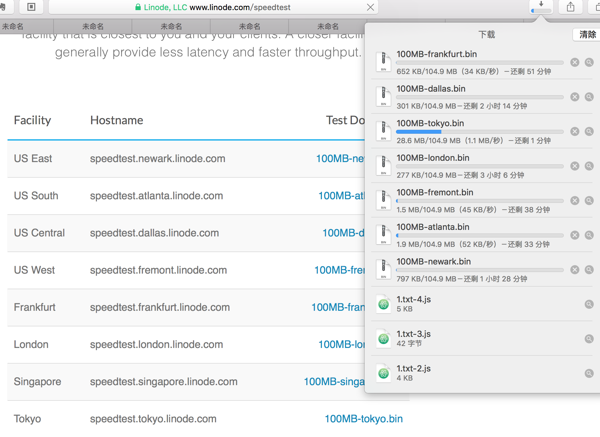
Task: Reveal 100MB-dallas.bin in Finder
Action: 589,97
